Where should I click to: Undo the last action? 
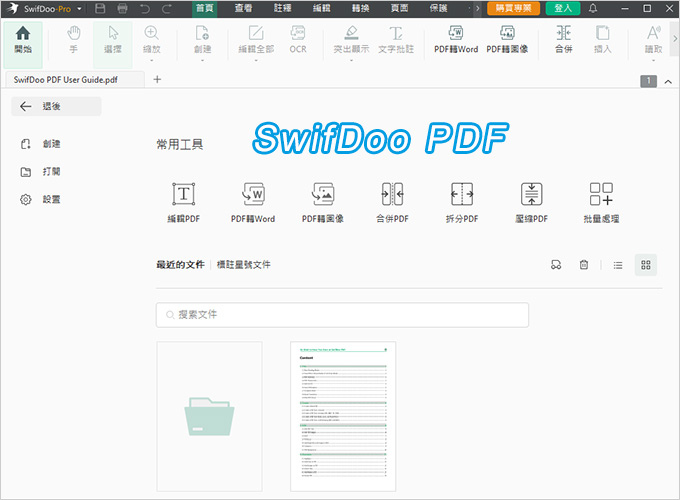(x=145, y=8)
